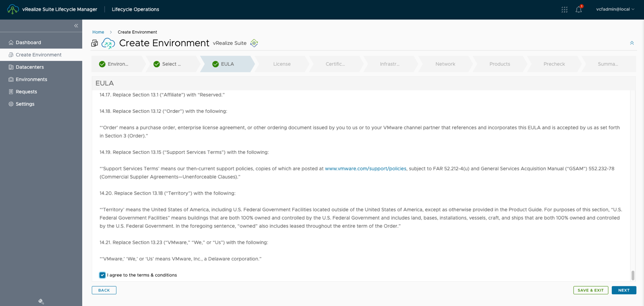This screenshot has height=306, width=644.
Task: Click the EULA scrollbar thumb
Action: point(633,275)
